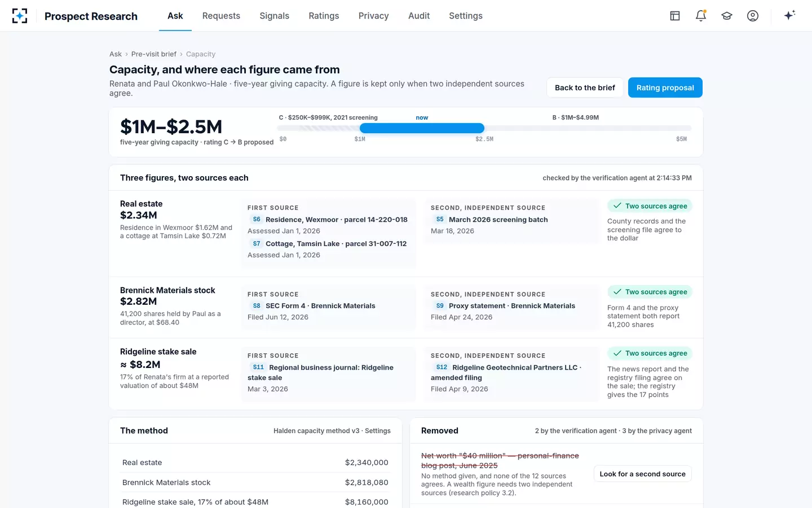This screenshot has height=508, width=812.
Task: Open source badge S11 for Regional business journal
Action: [258, 367]
